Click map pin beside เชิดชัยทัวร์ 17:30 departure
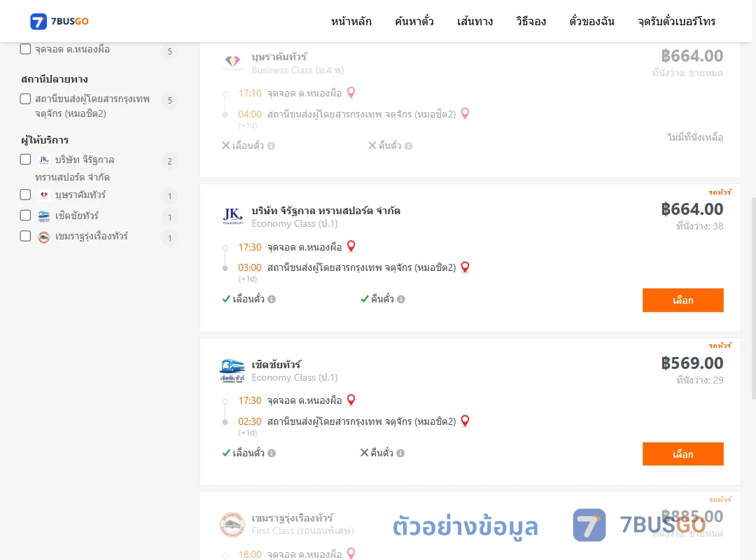The width and height of the screenshot is (756, 560). click(x=351, y=400)
